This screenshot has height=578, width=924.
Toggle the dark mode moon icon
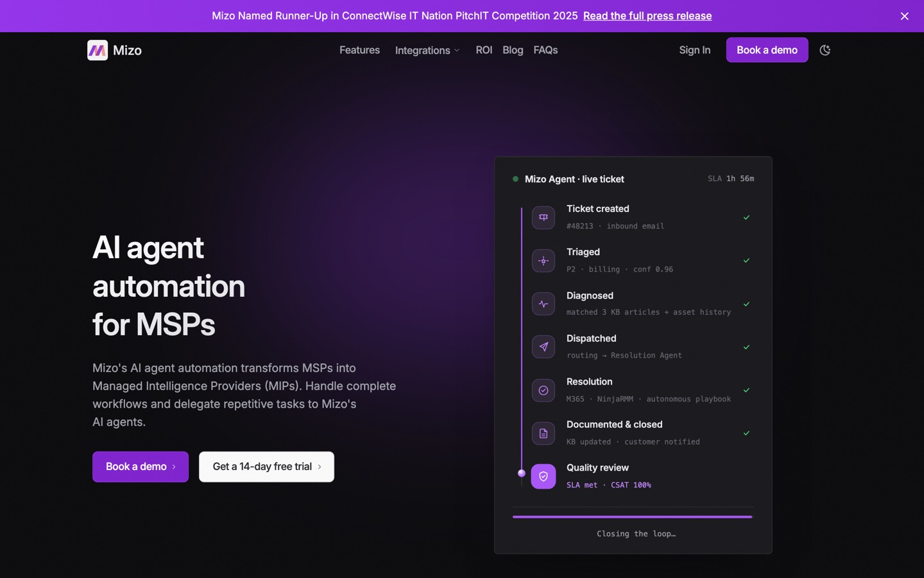[825, 50]
